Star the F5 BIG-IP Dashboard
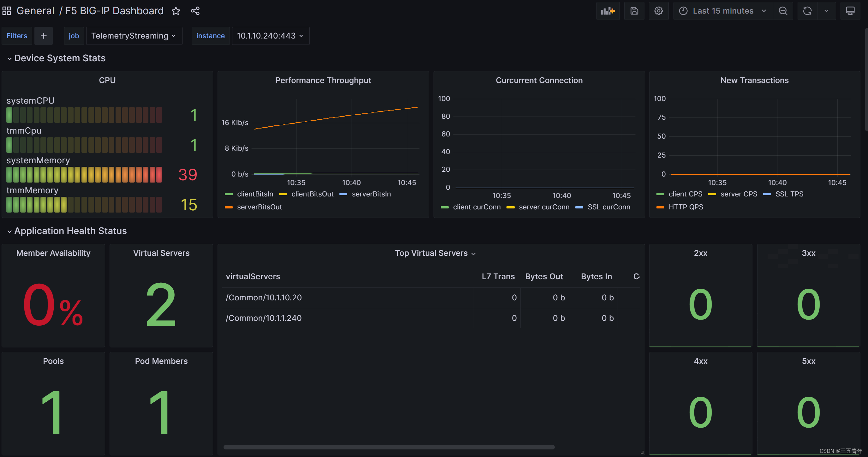This screenshot has height=457, width=868. coord(176,11)
